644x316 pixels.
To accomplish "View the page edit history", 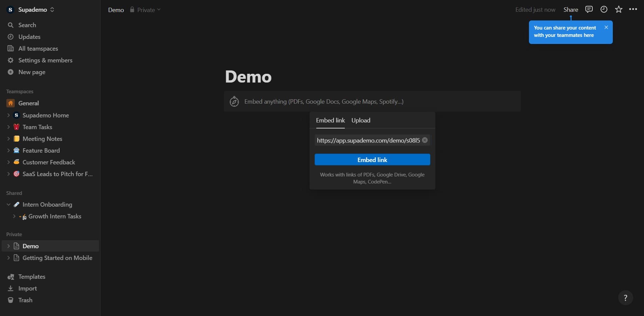I will pos(604,9).
